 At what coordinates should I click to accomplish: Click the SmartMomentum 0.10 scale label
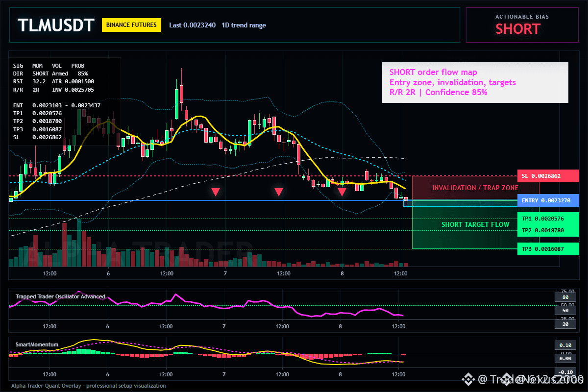[x=565, y=345]
